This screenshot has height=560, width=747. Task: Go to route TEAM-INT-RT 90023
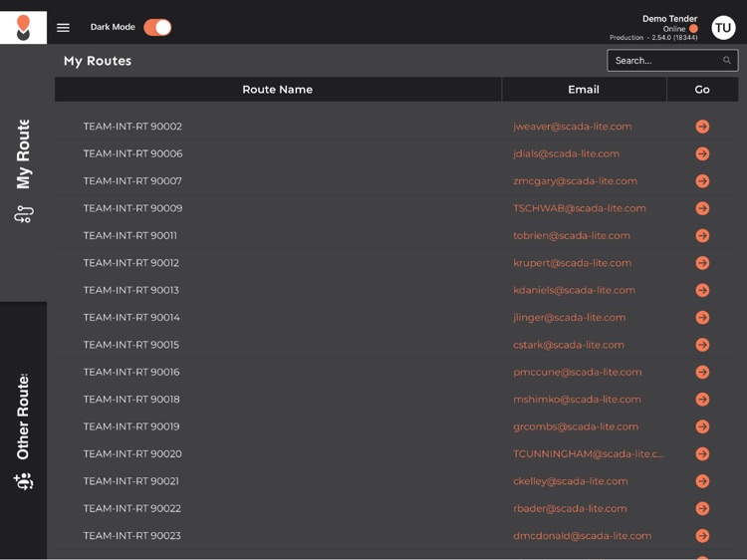702,536
